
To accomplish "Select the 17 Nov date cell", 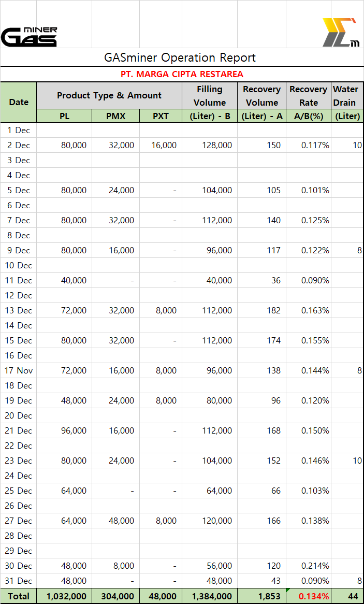I will 19,370.
